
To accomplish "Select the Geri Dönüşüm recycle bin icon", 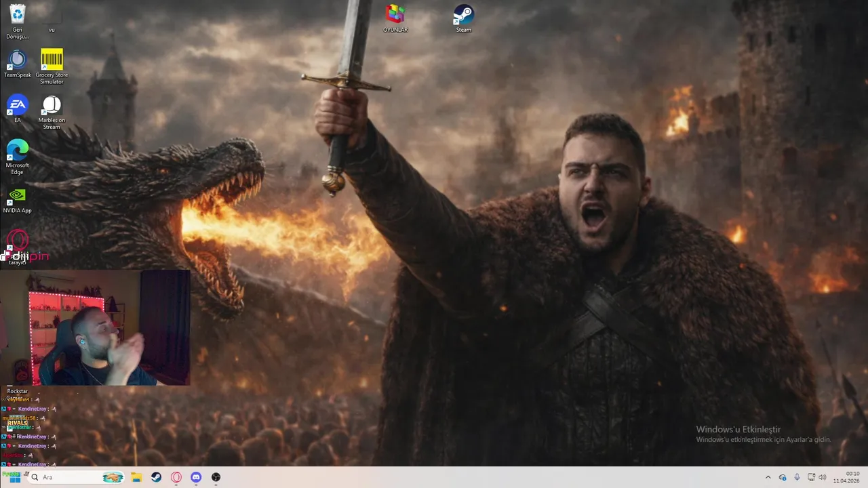I will (17, 22).
